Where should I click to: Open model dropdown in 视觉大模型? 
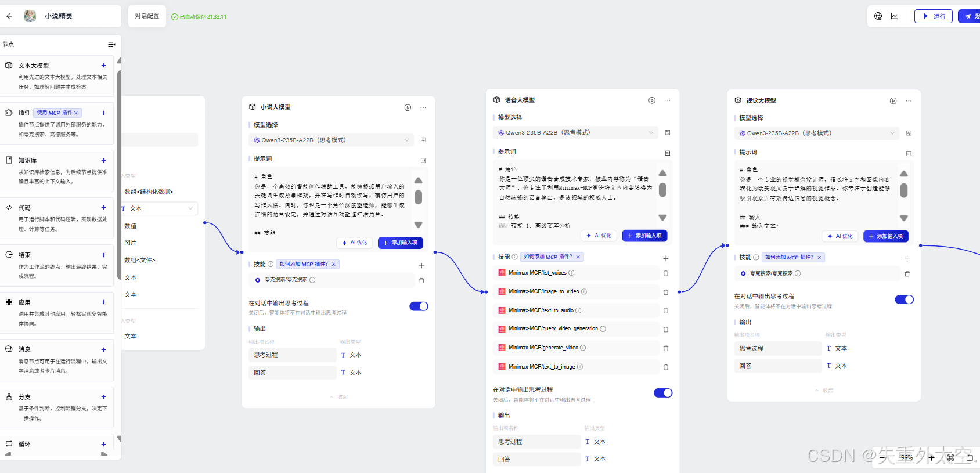(817, 133)
